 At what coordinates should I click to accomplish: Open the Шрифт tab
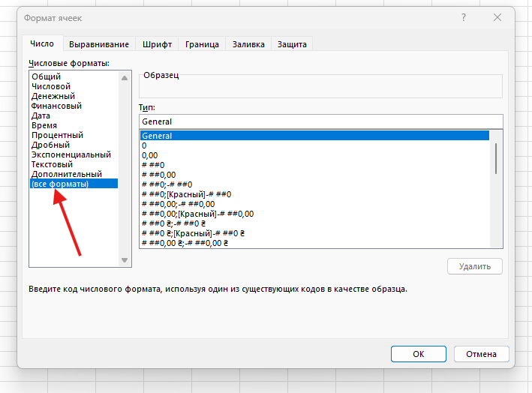pyautogui.click(x=158, y=44)
